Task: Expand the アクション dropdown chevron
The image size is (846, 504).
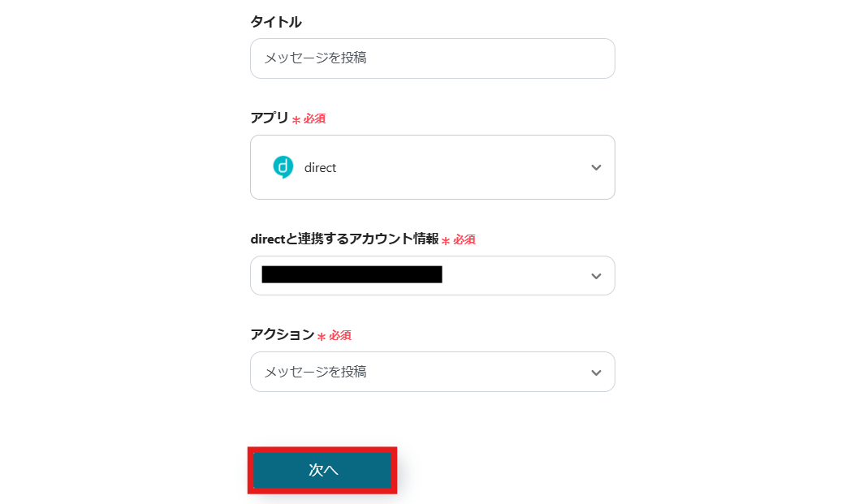Action: (596, 373)
